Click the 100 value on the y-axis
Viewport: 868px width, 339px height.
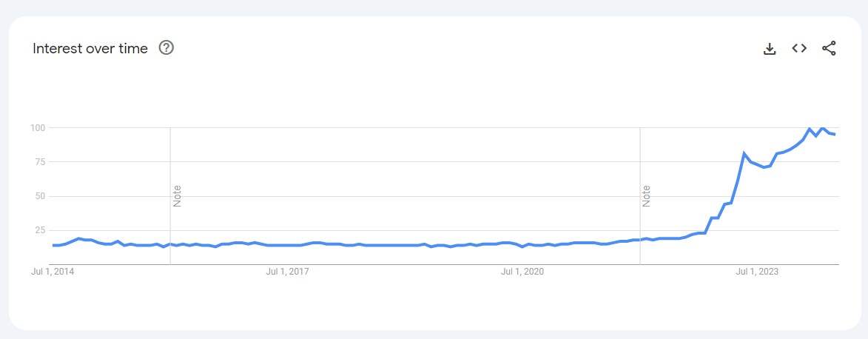pyautogui.click(x=38, y=128)
